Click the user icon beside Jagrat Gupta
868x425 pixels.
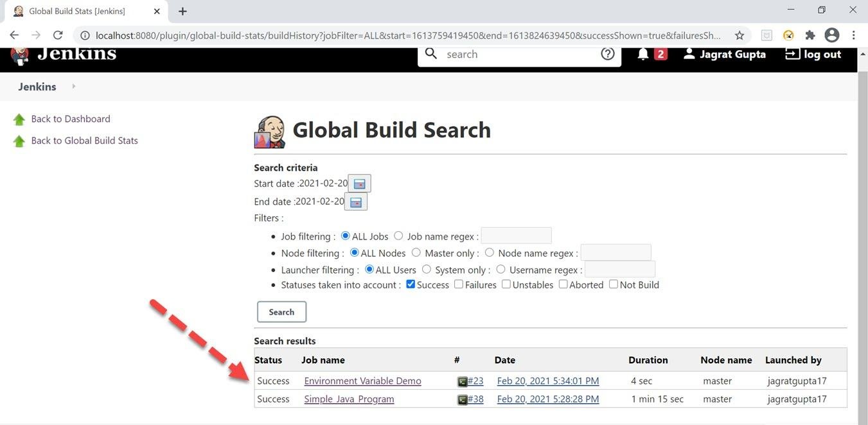tap(689, 54)
